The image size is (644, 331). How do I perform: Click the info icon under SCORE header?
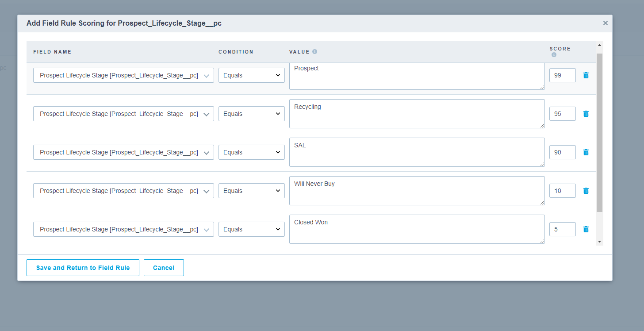[554, 55]
